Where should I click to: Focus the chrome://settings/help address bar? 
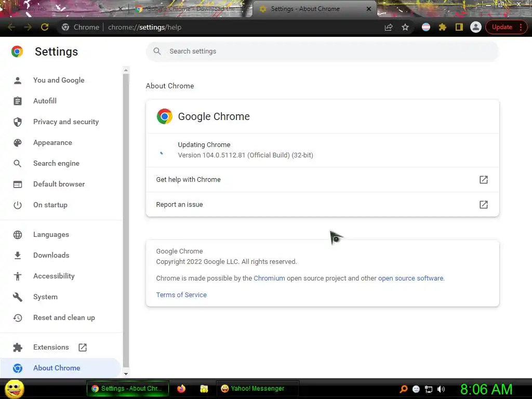click(144, 27)
